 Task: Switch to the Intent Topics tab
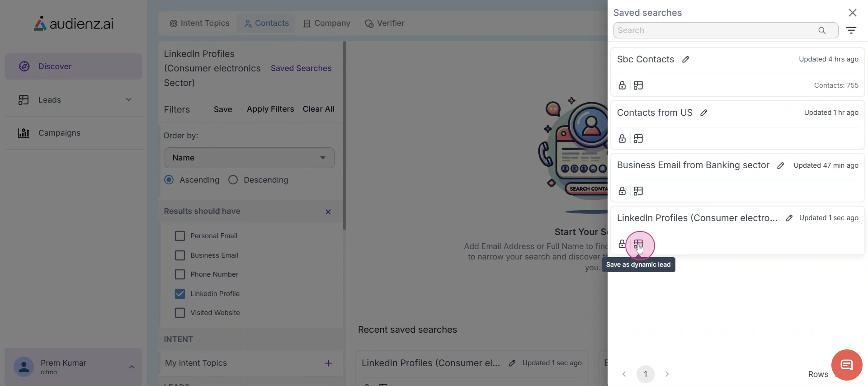click(x=199, y=23)
